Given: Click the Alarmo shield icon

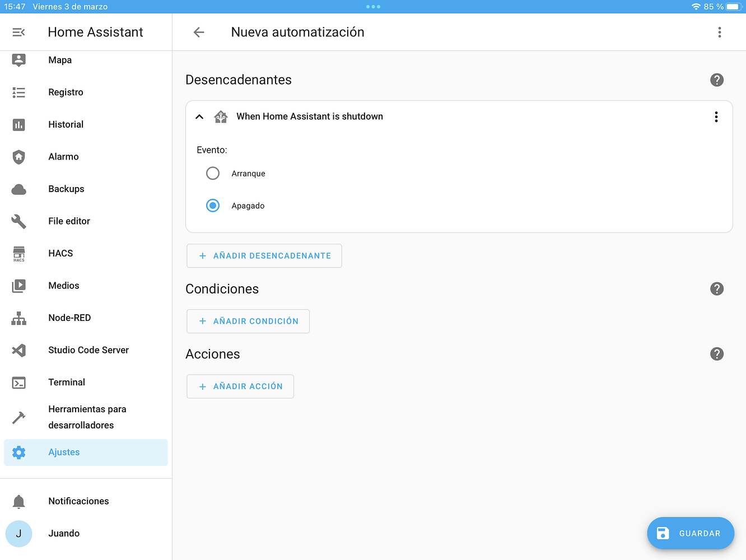Looking at the screenshot, I should pyautogui.click(x=18, y=157).
